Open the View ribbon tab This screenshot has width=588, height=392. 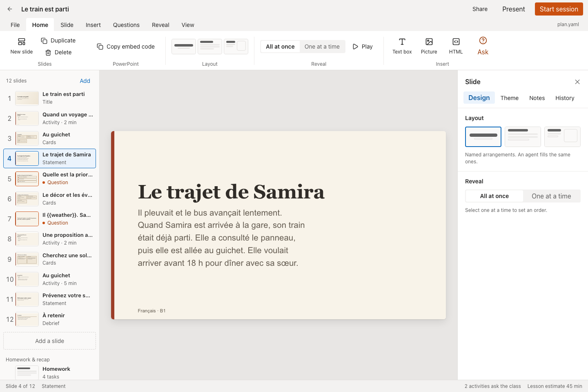click(x=188, y=25)
